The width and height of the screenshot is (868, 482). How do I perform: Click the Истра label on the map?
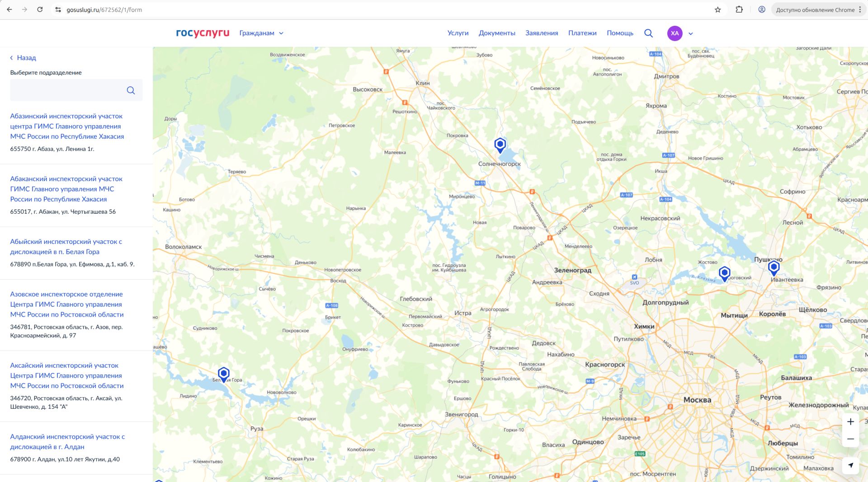(x=463, y=313)
